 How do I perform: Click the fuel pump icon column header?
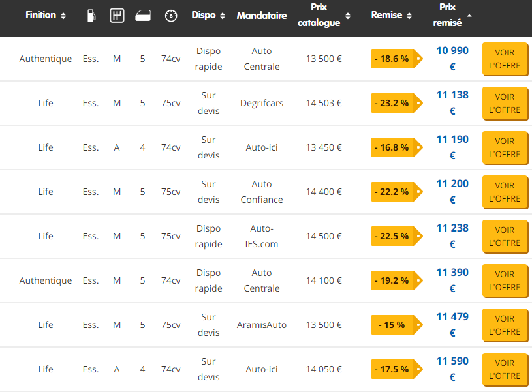tap(91, 16)
